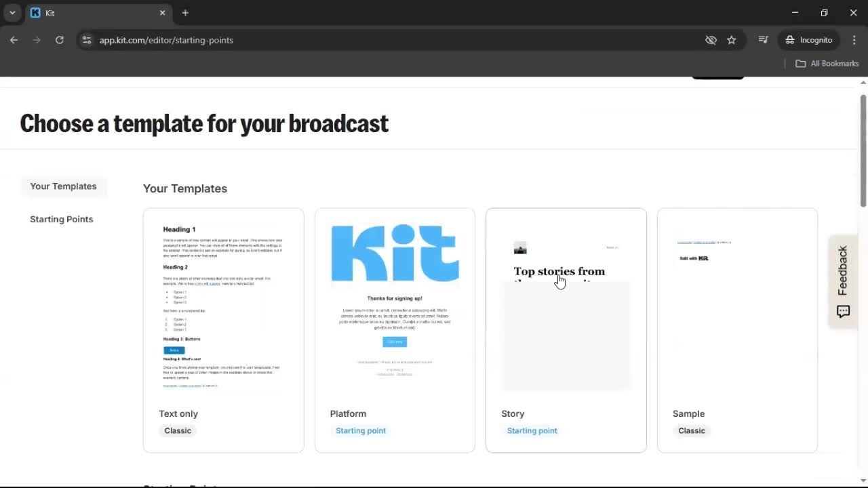Click the Incognito indicator icon
The image size is (868, 488).
789,40
